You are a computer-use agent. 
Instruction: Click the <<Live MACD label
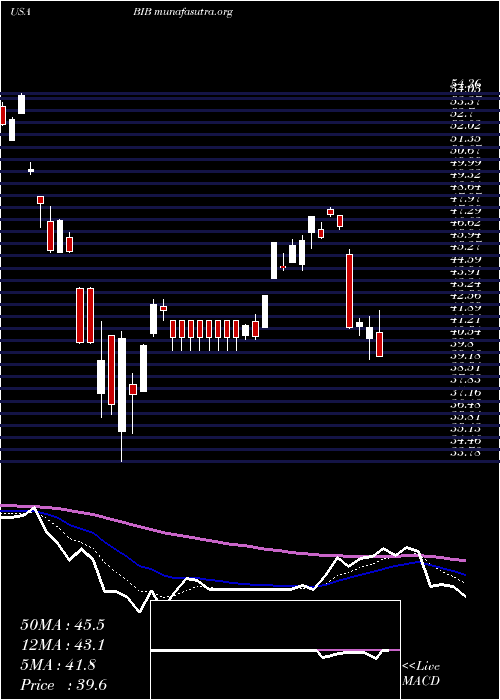click(x=421, y=674)
